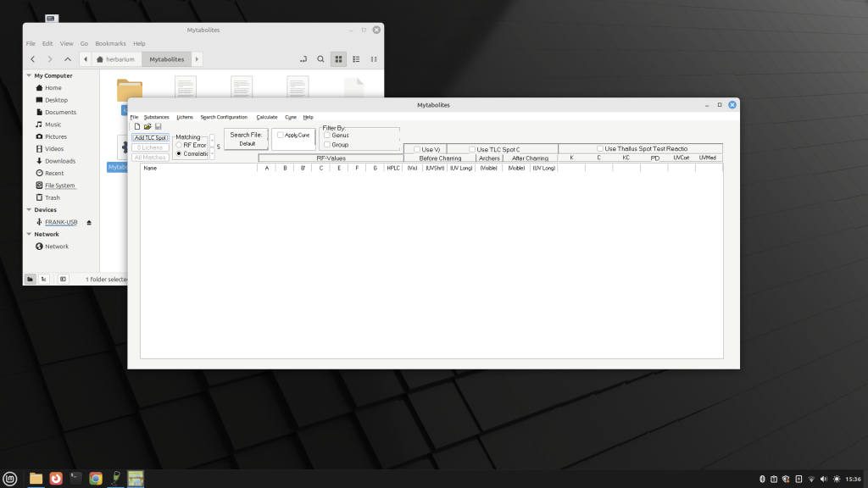The image size is (868, 488).
Task: Enable the Apply Cune checkbox
Action: pos(281,135)
